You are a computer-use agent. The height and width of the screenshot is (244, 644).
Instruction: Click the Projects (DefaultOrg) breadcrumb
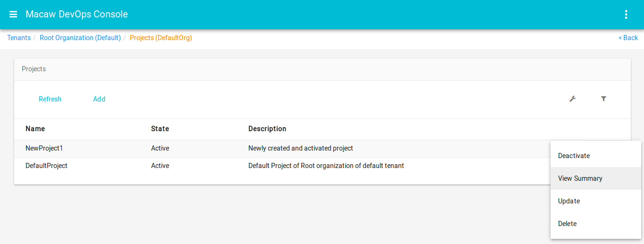pyautogui.click(x=161, y=38)
